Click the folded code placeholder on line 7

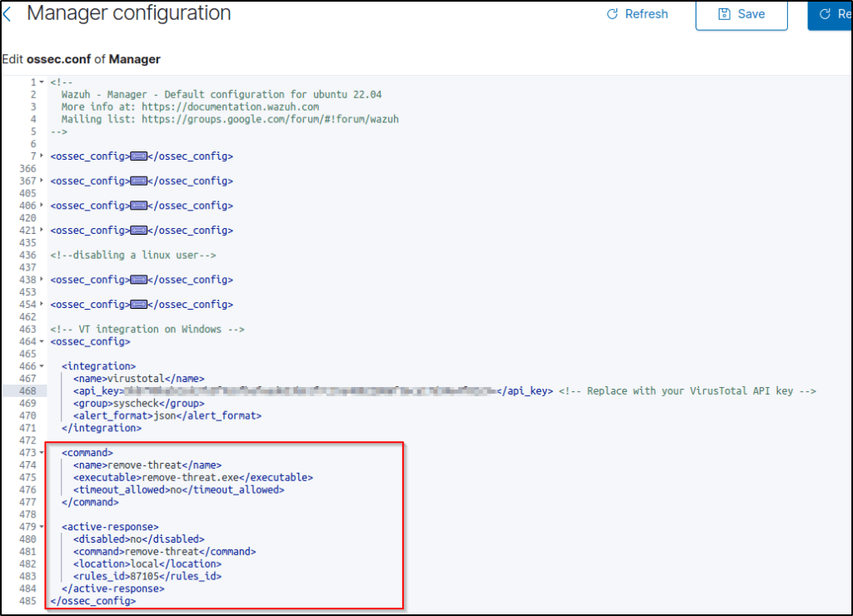tap(138, 156)
